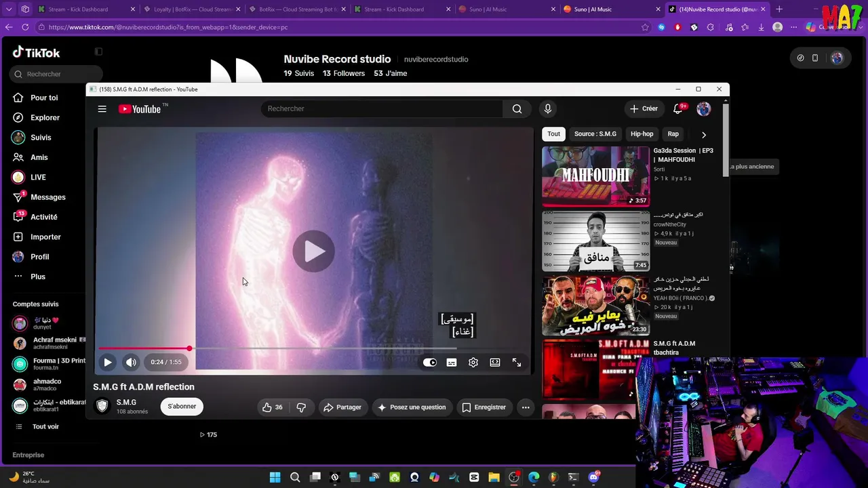Like the video with thumbs-up button
The image size is (868, 488).
tap(273, 407)
